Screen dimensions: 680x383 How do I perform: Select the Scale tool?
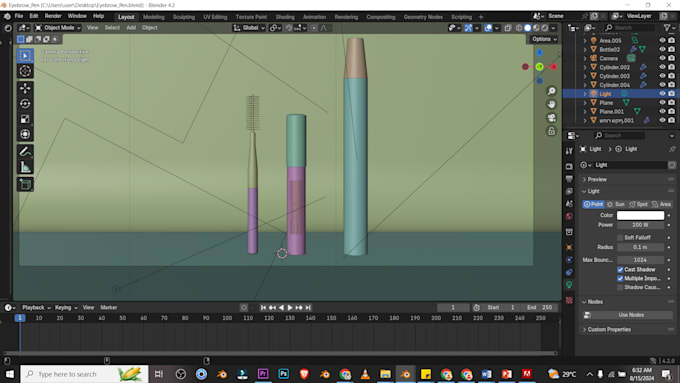25,119
